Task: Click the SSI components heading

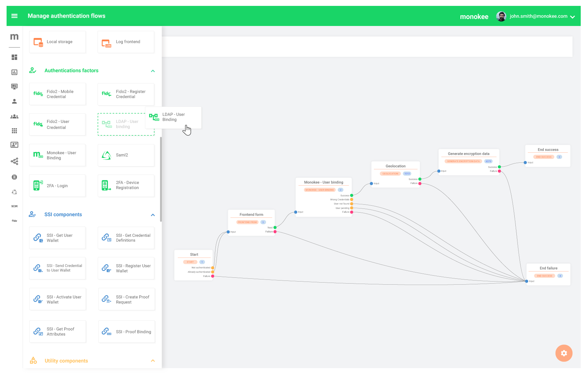Action: coord(63,215)
